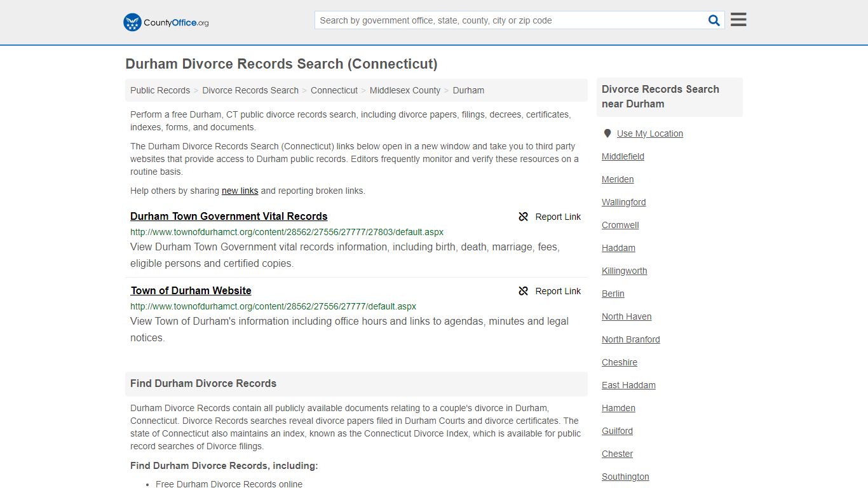Open Town of Durham Website title
Screen dimensions: 868x488
[x=191, y=290]
